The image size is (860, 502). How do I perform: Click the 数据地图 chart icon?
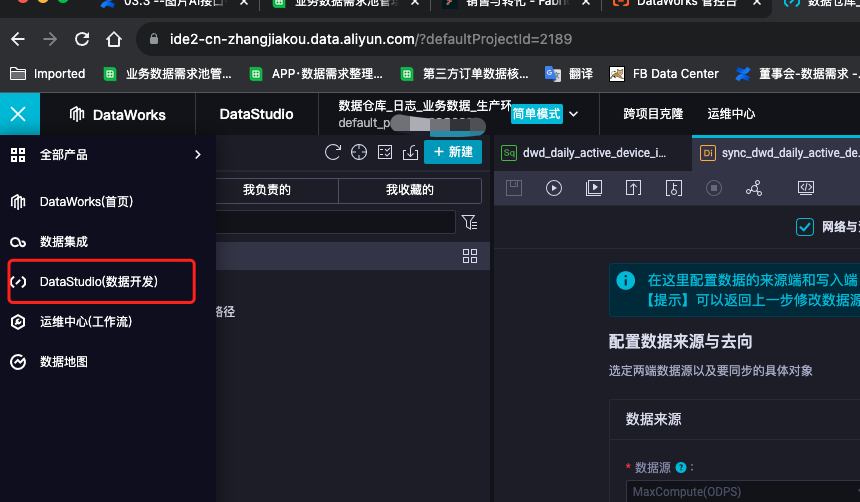pyautogui.click(x=18, y=362)
